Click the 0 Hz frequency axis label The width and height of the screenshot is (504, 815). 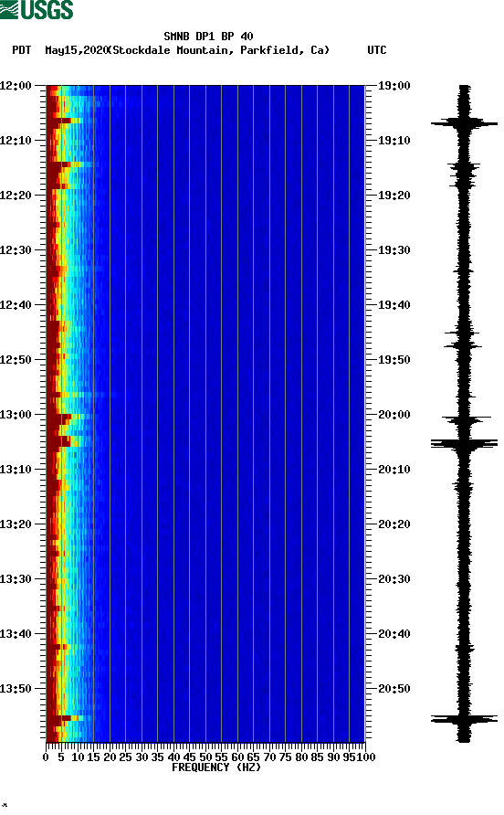coord(46,757)
